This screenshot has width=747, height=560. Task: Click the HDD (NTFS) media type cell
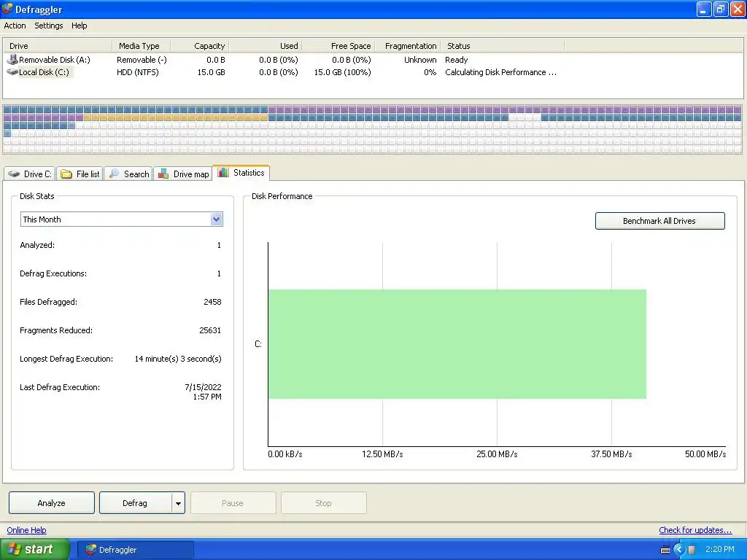click(x=138, y=72)
